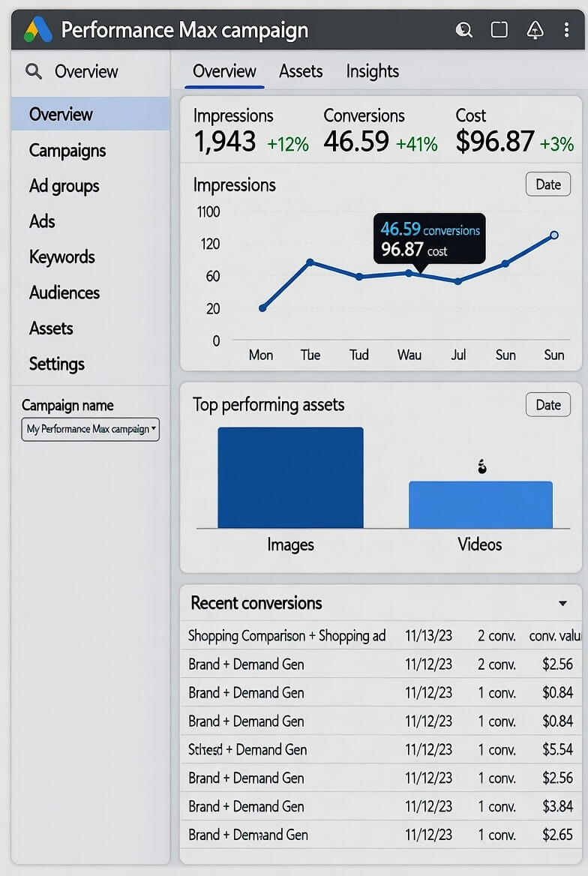Image resolution: width=588 pixels, height=876 pixels.
Task: Open the My Performance Max campaign dropdown
Action: tap(90, 429)
